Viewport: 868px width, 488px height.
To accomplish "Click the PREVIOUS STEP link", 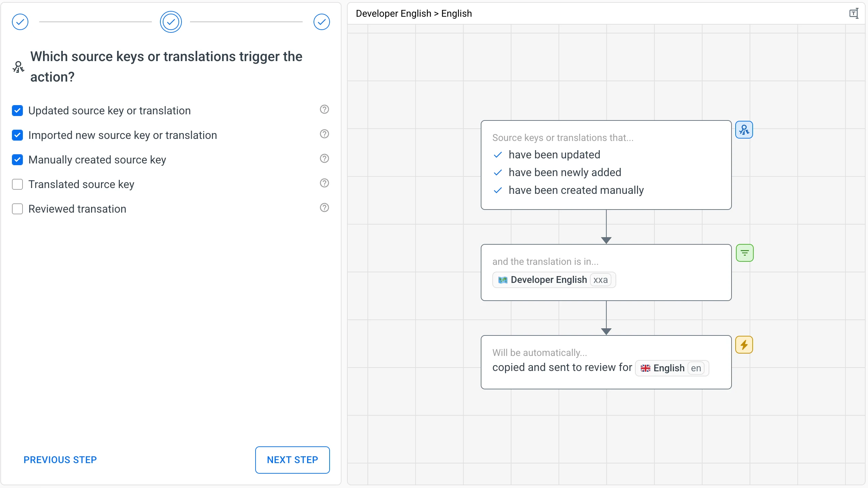I will [x=60, y=460].
